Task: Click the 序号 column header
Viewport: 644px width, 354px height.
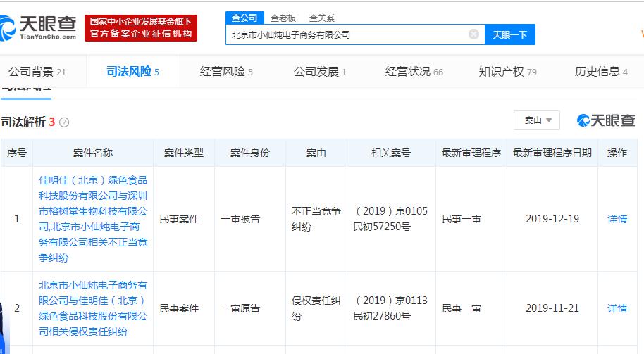Action: pyautogui.click(x=17, y=153)
